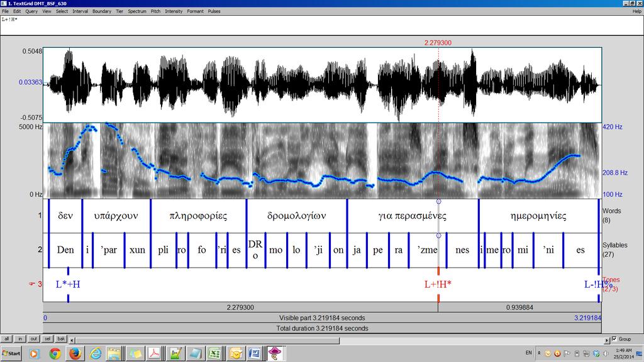Click the 'in' zoom button

(x=20, y=339)
